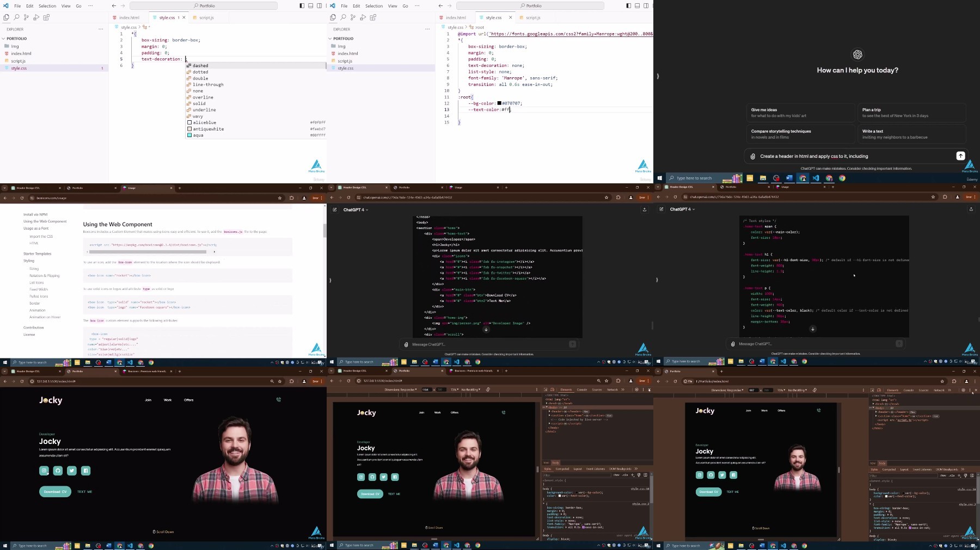Click TEXT ME on the full-width Portfolio page
The width and height of the screenshot is (980, 550).
[x=85, y=492]
